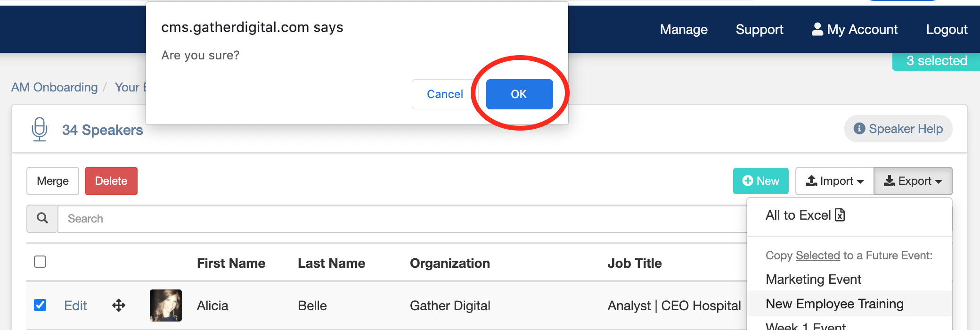Click the search magnifier icon button

[x=42, y=218]
